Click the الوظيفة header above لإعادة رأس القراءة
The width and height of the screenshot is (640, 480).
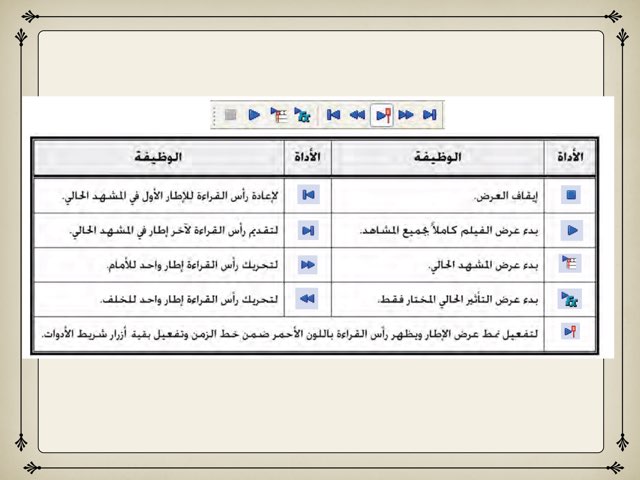pos(158,157)
